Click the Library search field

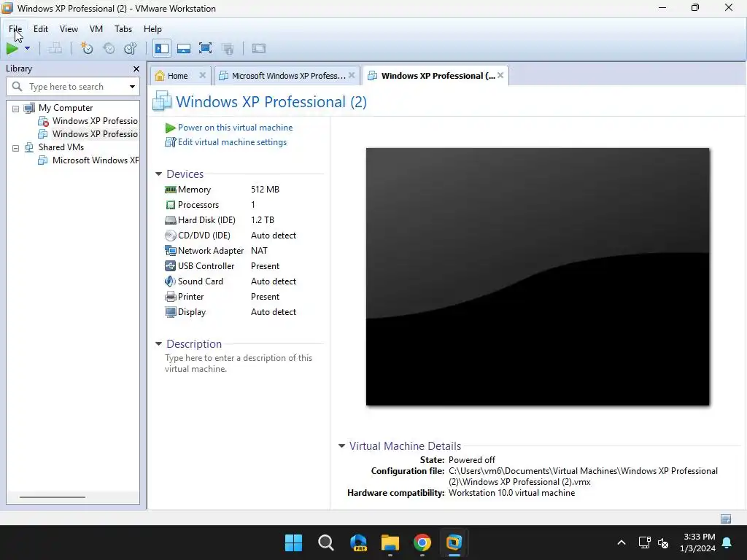click(x=73, y=87)
